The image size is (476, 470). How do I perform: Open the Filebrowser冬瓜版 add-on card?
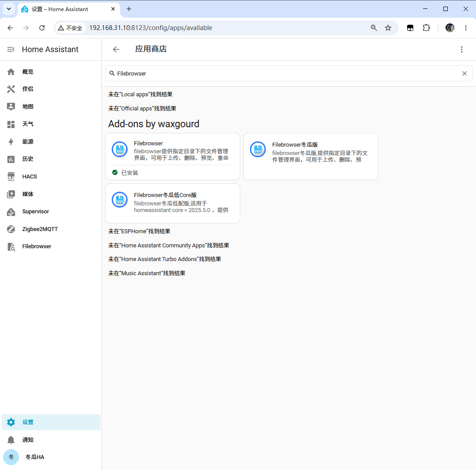(x=310, y=156)
